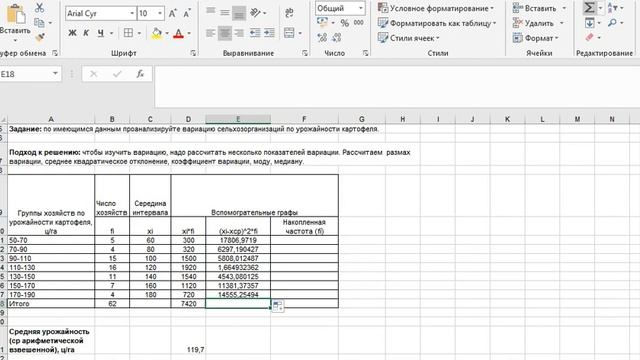Increase font size with large A icon
This screenshot has width=640, height=360.
coord(173,13)
